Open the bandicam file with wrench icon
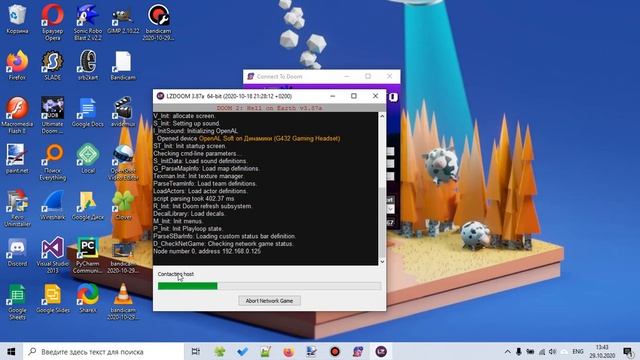 pos(158,22)
